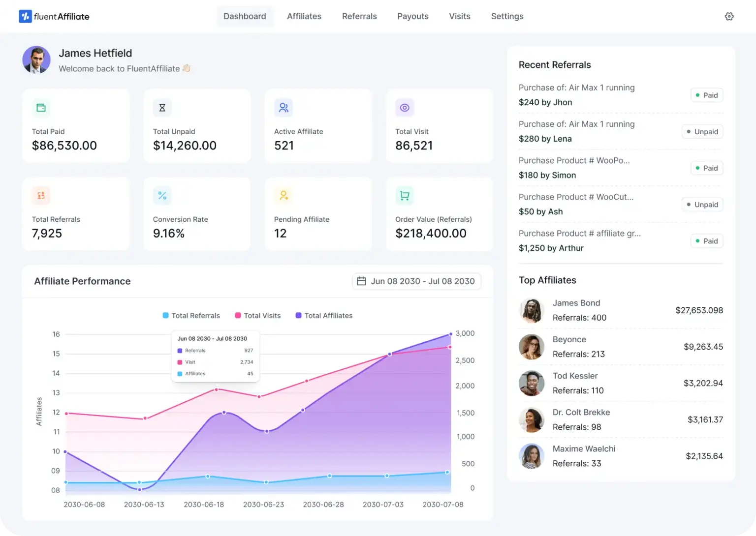Viewport: 756px width, 536px height.
Task: Click the Conversion Rate percent icon
Action: pos(162,195)
